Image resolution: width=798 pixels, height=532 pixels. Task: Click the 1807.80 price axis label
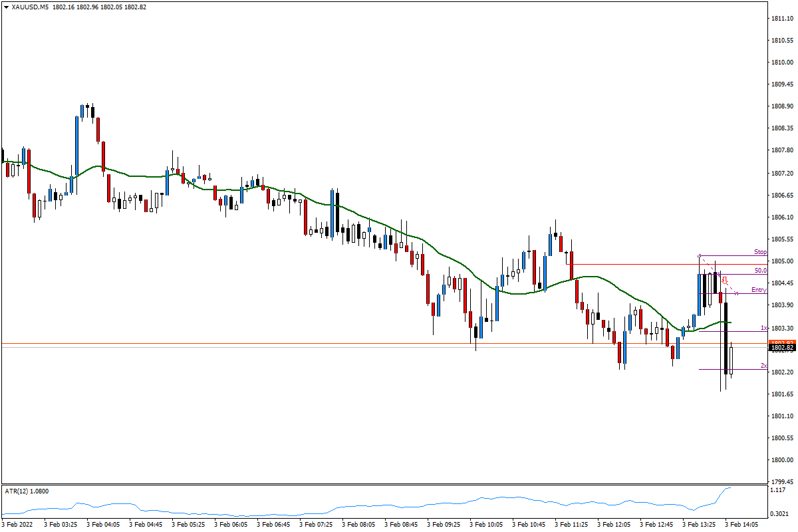[782, 150]
